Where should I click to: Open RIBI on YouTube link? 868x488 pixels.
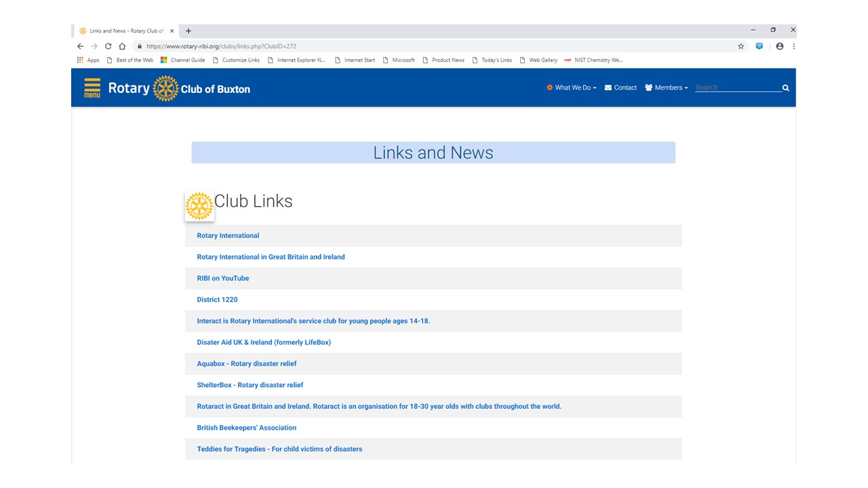point(222,279)
